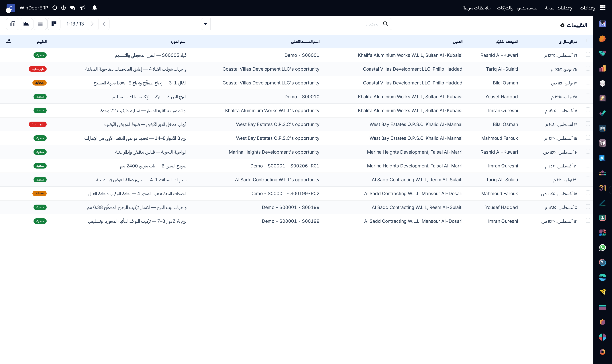Sort by the تم الإرسال في column
This screenshot has width=612, height=364.
click(568, 42)
